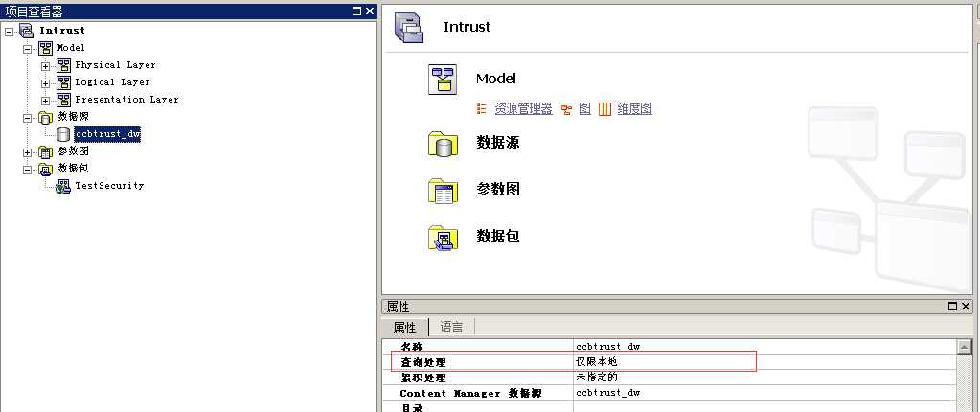Click the Intrust project icon in tree
The width and height of the screenshot is (980, 412).
[x=26, y=30]
